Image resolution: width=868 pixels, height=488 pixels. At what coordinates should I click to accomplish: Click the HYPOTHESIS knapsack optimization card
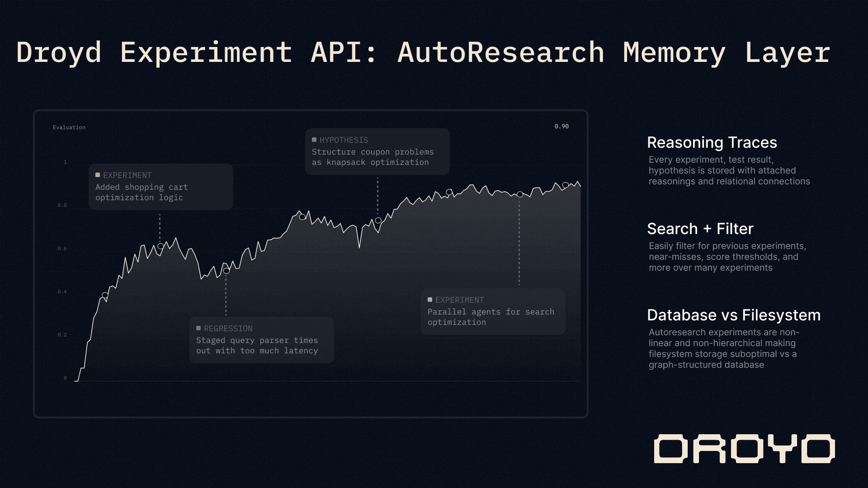[377, 151]
